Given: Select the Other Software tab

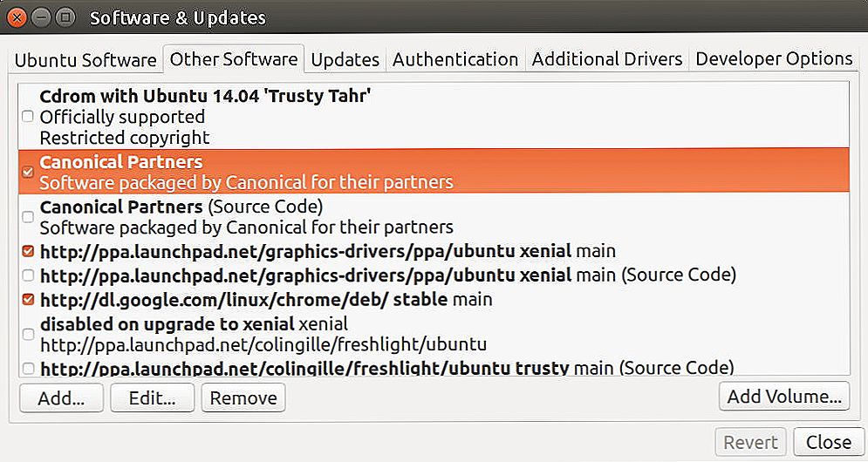Looking at the screenshot, I should 234,59.
